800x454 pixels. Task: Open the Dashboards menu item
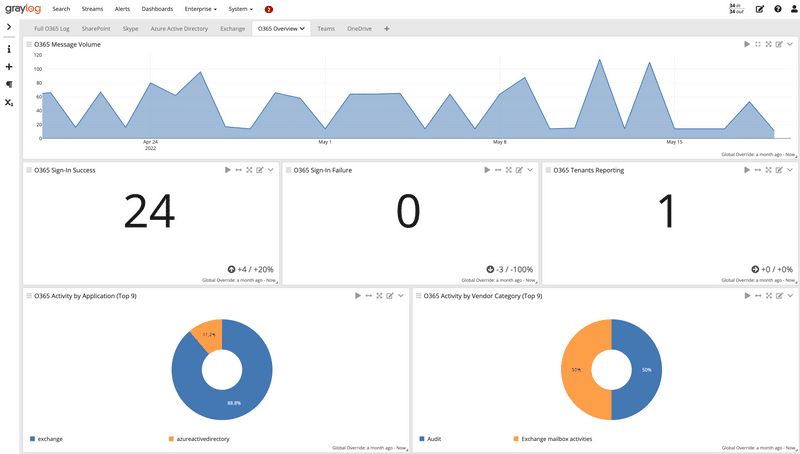tap(157, 9)
